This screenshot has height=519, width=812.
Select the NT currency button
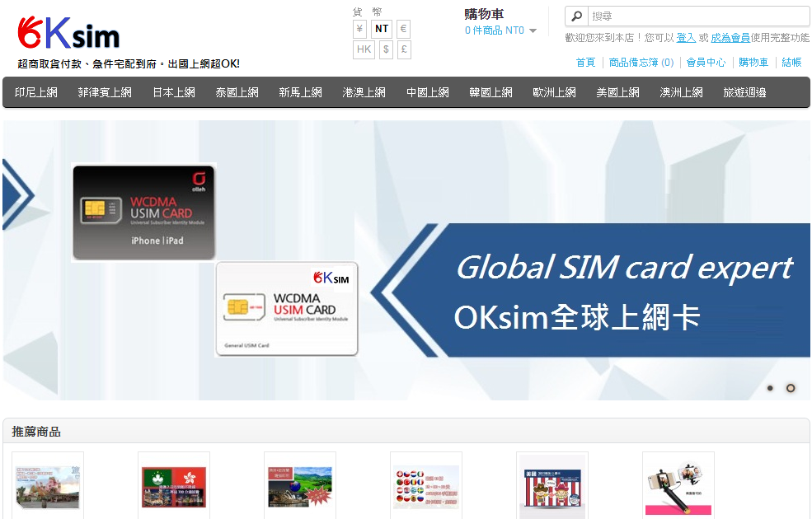tap(382, 29)
